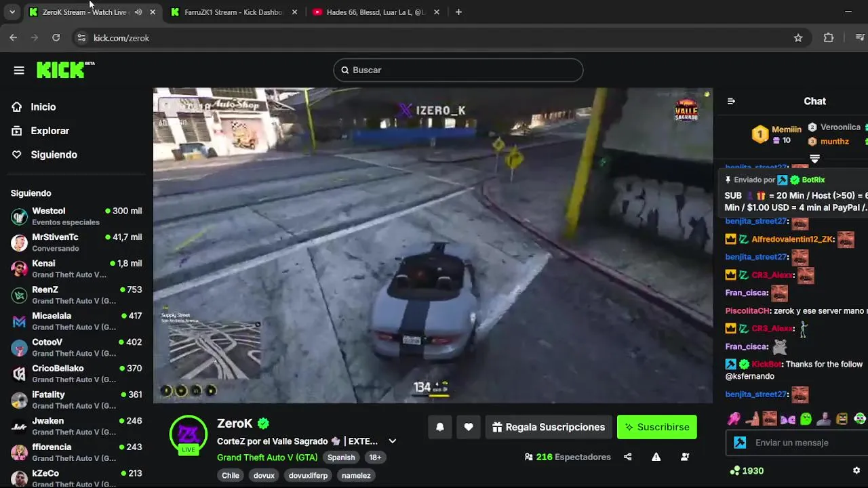Screen dimensions: 868x488
Task: Click the report warning triangle icon
Action: point(656,457)
